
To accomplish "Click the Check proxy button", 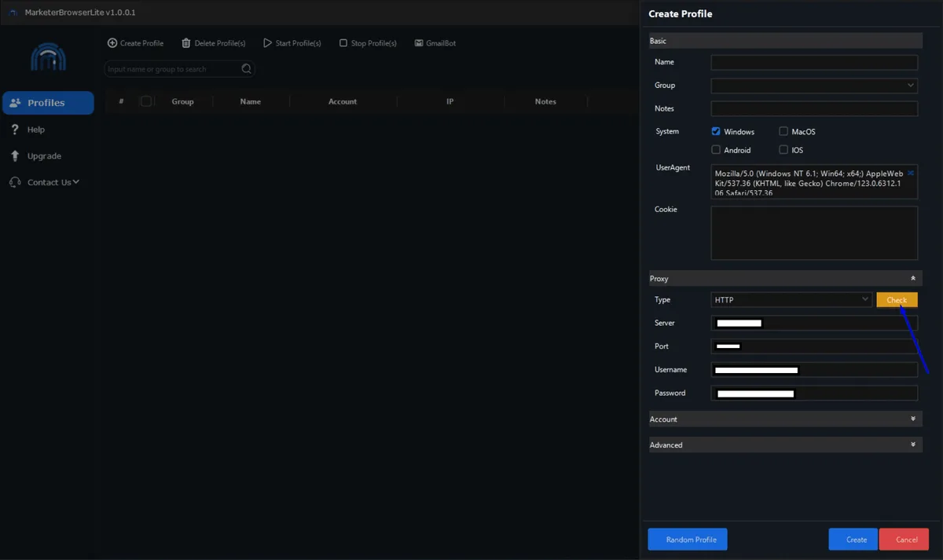I will coord(897,300).
